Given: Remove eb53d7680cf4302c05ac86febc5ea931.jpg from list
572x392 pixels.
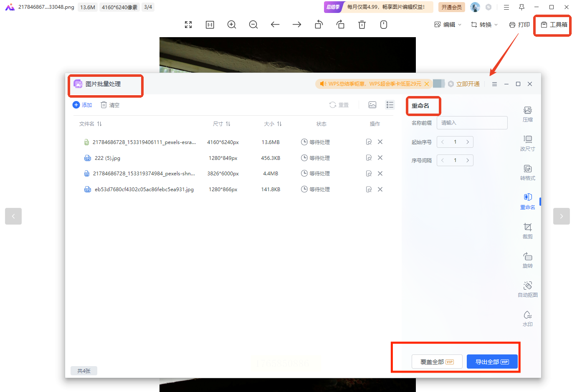Looking at the screenshot, I should [x=380, y=190].
